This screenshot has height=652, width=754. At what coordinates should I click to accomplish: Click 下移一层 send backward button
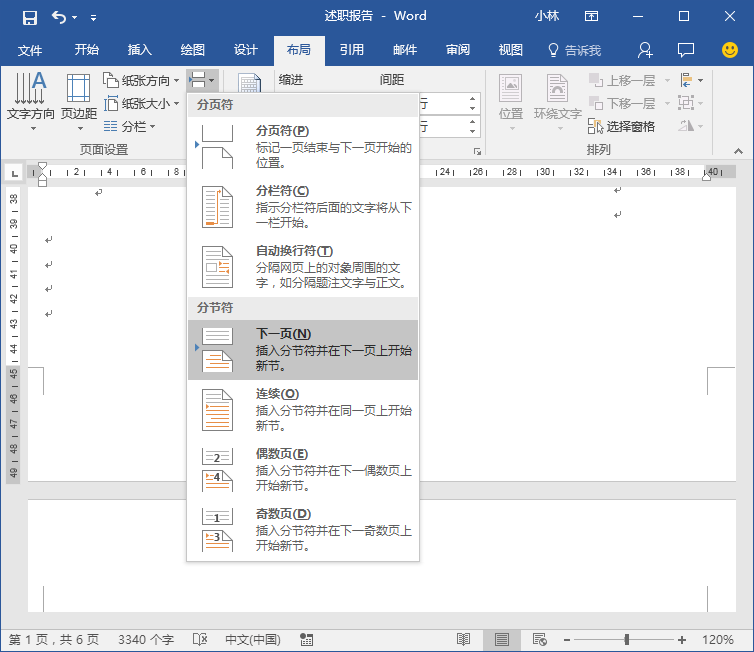pyautogui.click(x=622, y=103)
